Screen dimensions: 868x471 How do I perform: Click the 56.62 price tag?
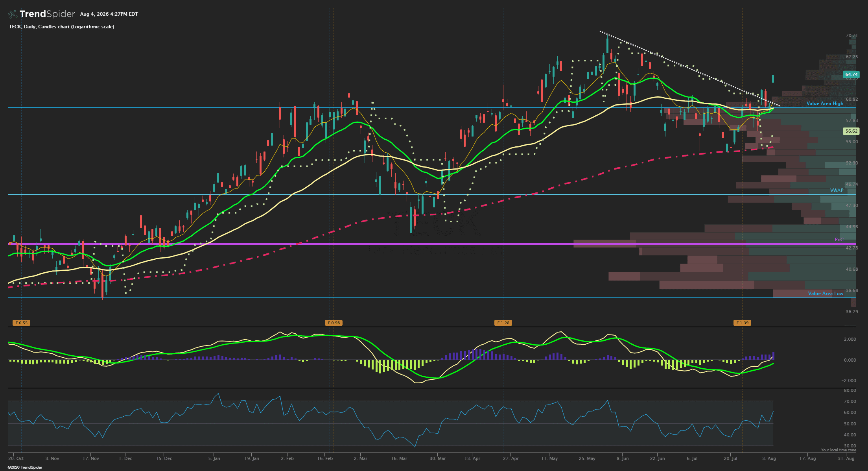(x=851, y=131)
